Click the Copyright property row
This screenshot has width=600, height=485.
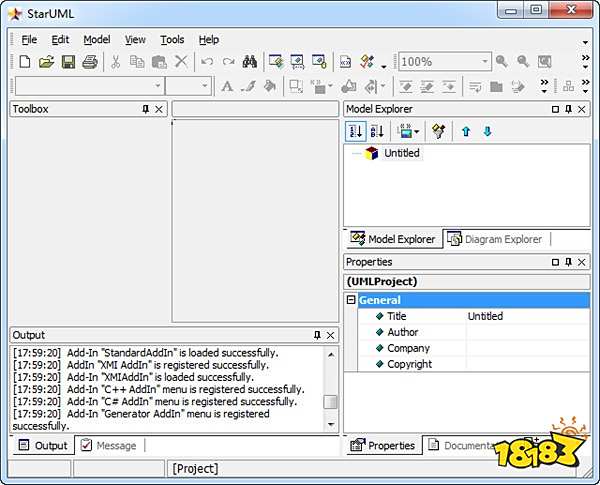tap(474, 364)
